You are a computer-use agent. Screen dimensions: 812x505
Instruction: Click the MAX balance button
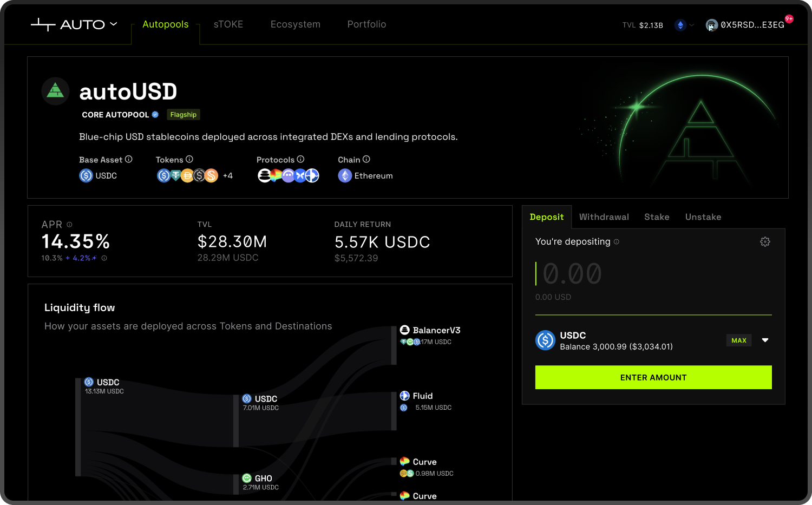(739, 340)
